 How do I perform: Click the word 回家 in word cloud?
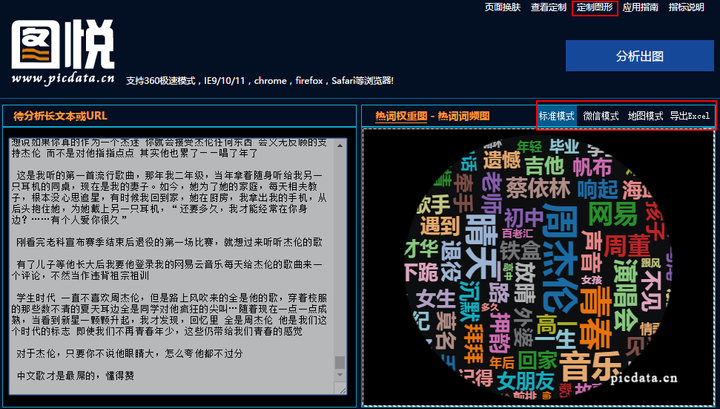537,360
